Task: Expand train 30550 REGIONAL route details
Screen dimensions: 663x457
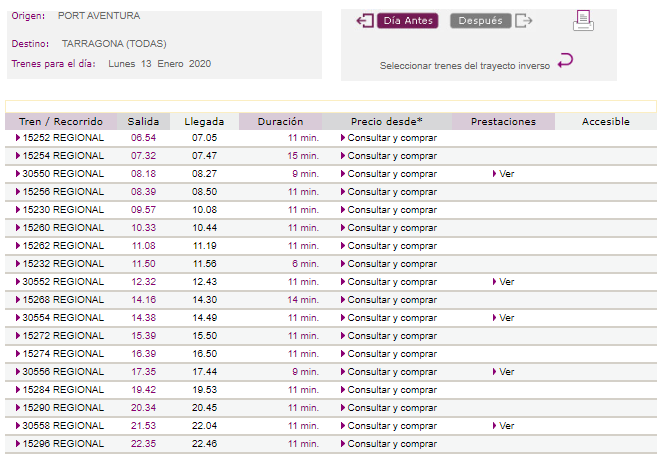Action: (x=60, y=174)
